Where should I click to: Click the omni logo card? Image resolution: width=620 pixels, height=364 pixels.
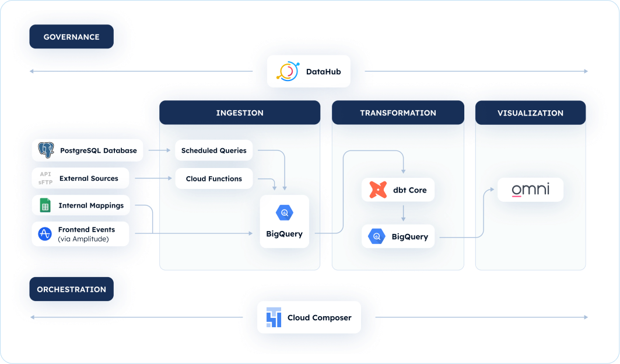pyautogui.click(x=530, y=190)
